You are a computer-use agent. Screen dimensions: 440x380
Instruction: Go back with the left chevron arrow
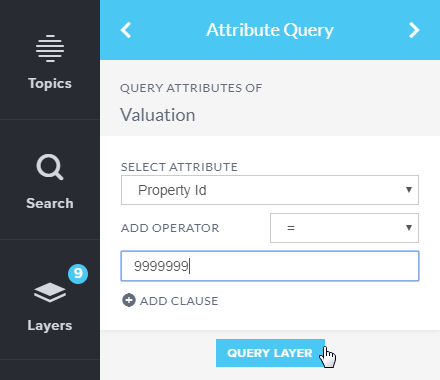[126, 30]
